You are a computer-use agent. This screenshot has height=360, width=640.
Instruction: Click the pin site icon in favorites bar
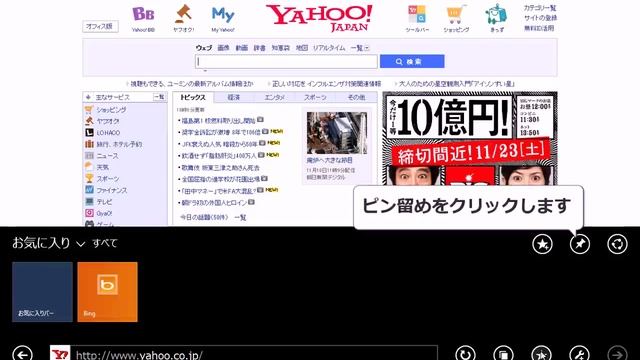coord(580,244)
